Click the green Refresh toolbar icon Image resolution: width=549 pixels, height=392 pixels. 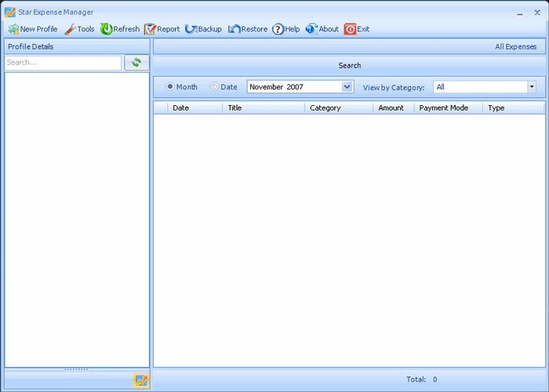pos(106,29)
